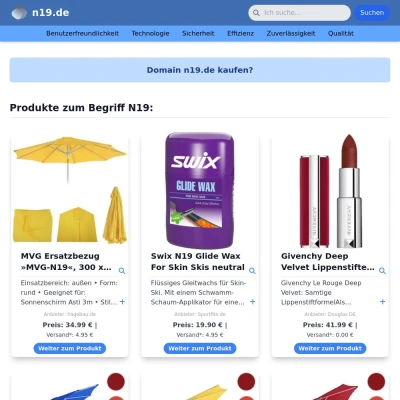Expand Swix Glide Wax description plus icon
This screenshot has height=400, width=400.
(253, 302)
